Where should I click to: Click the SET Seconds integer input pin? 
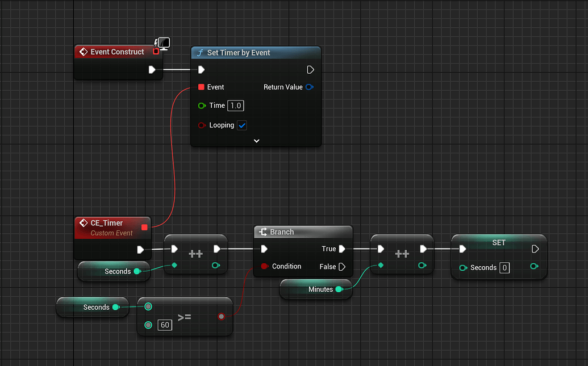click(463, 267)
